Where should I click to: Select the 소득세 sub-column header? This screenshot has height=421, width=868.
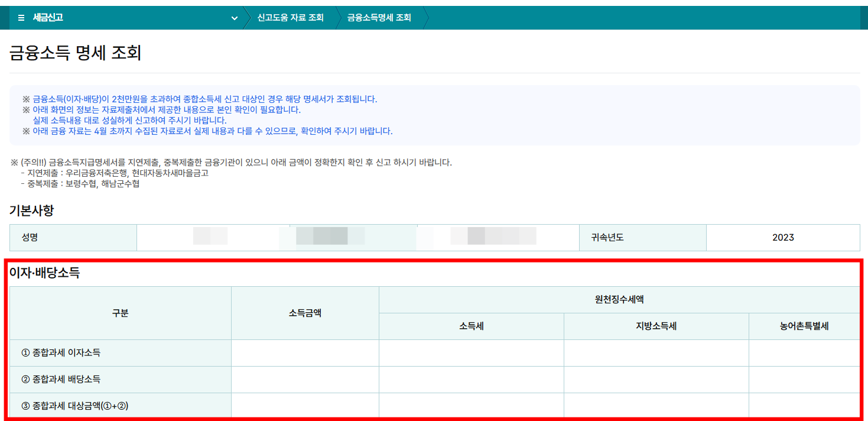click(x=471, y=326)
